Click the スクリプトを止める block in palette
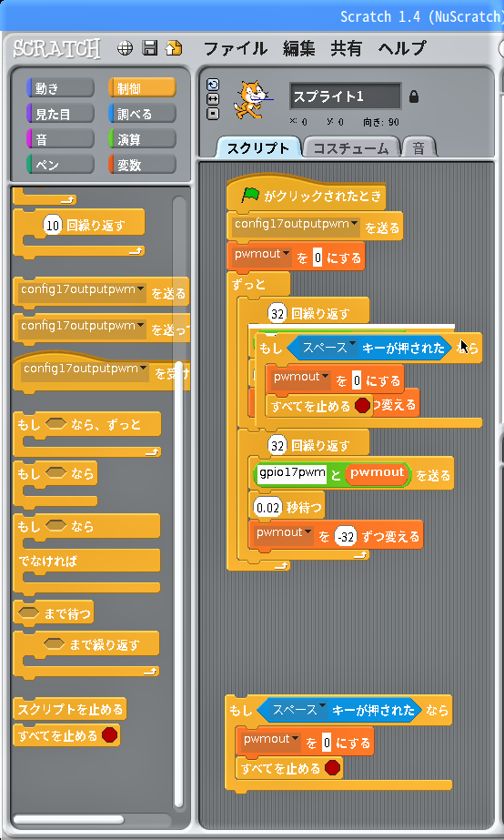 tap(70, 709)
